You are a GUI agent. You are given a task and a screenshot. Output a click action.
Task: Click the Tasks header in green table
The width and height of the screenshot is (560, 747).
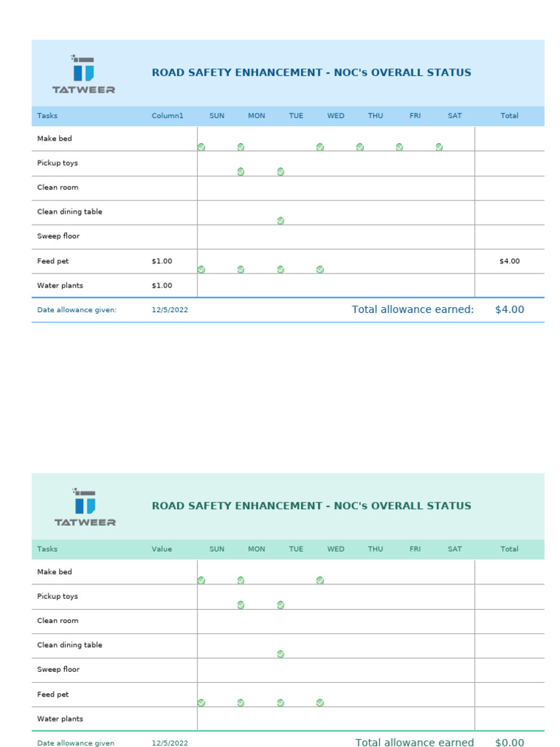pos(47,549)
